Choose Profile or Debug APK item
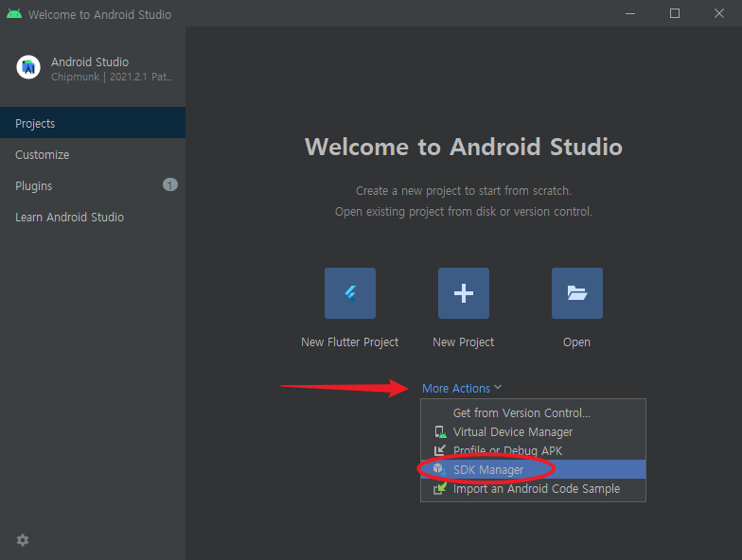 tap(534, 450)
